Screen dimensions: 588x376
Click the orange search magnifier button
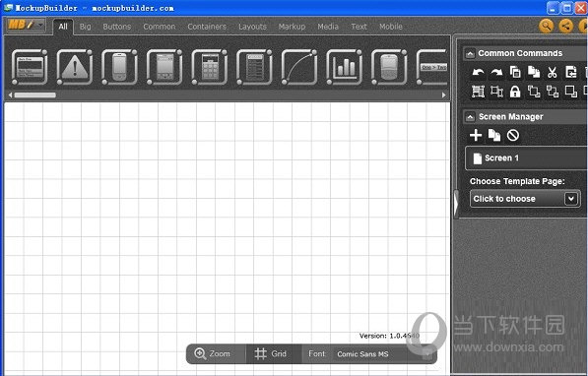[x=546, y=26]
